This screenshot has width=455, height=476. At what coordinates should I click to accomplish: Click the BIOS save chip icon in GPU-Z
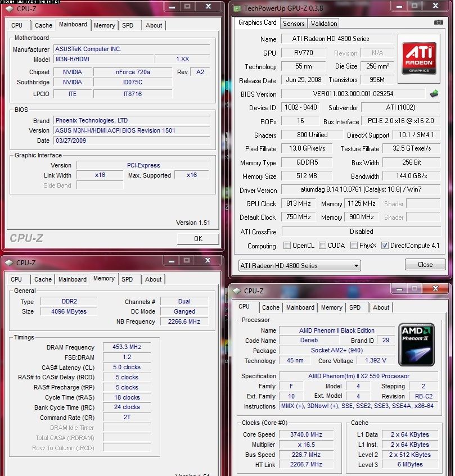click(x=434, y=93)
